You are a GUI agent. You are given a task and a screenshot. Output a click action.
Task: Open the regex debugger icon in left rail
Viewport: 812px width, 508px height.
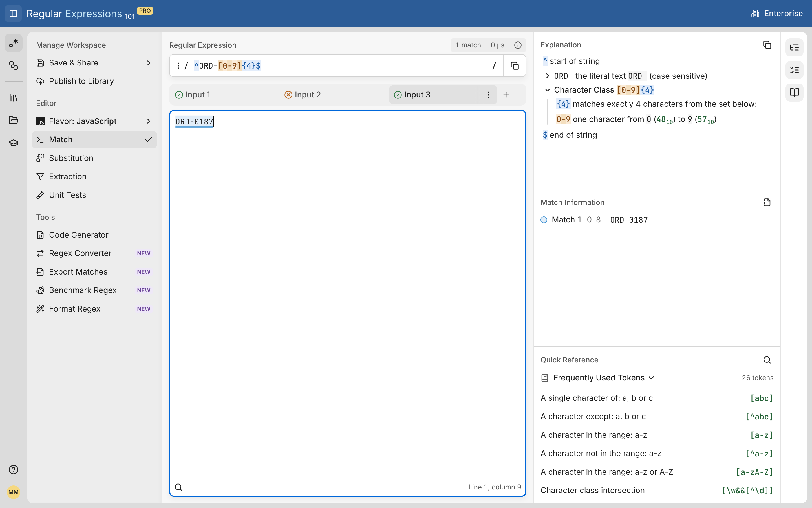click(14, 65)
